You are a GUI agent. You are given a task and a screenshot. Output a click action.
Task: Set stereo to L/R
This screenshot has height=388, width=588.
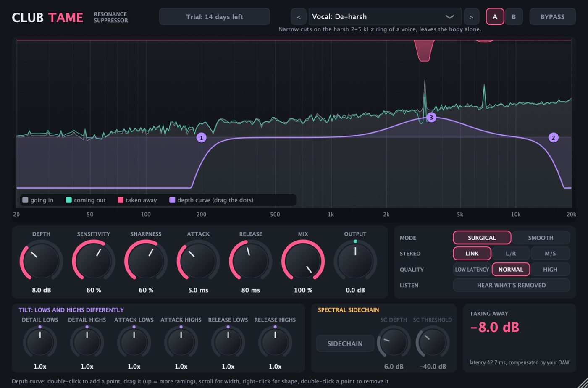tap(511, 254)
